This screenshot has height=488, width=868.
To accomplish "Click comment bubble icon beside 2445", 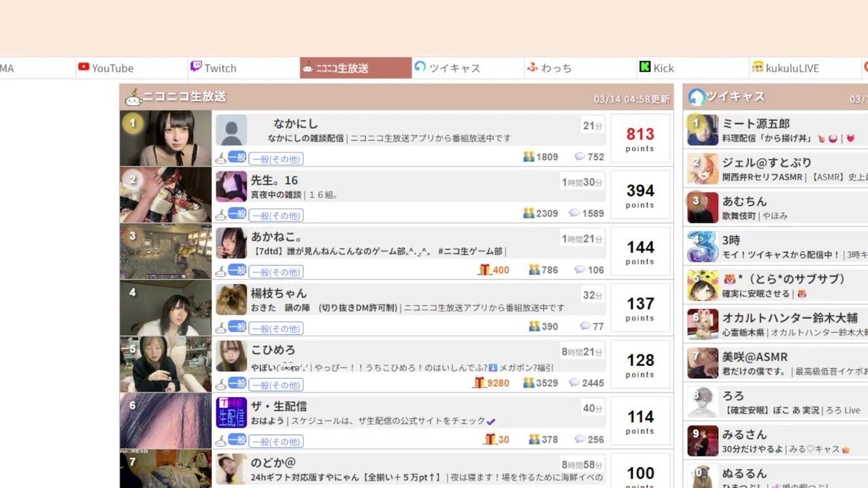I will coord(574,383).
